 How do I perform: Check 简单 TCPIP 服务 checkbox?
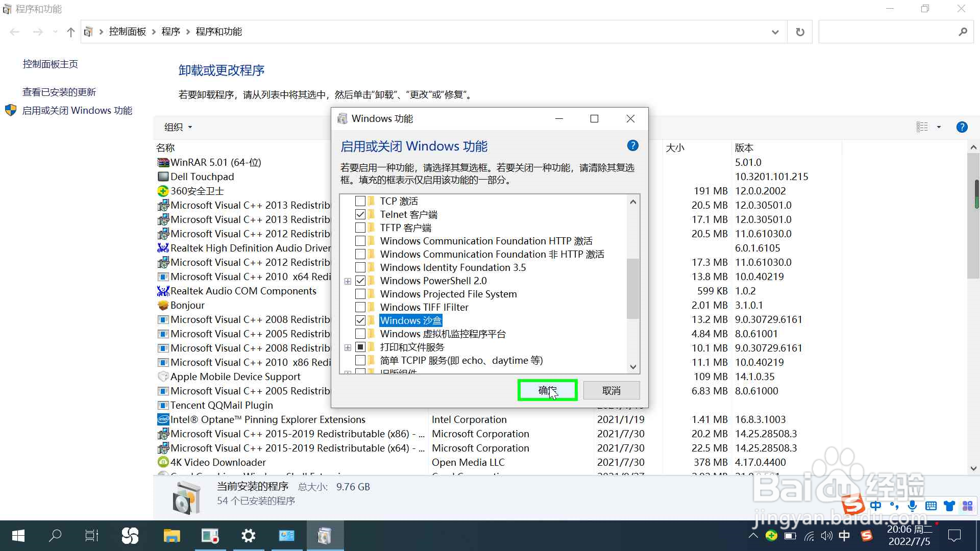click(x=360, y=360)
